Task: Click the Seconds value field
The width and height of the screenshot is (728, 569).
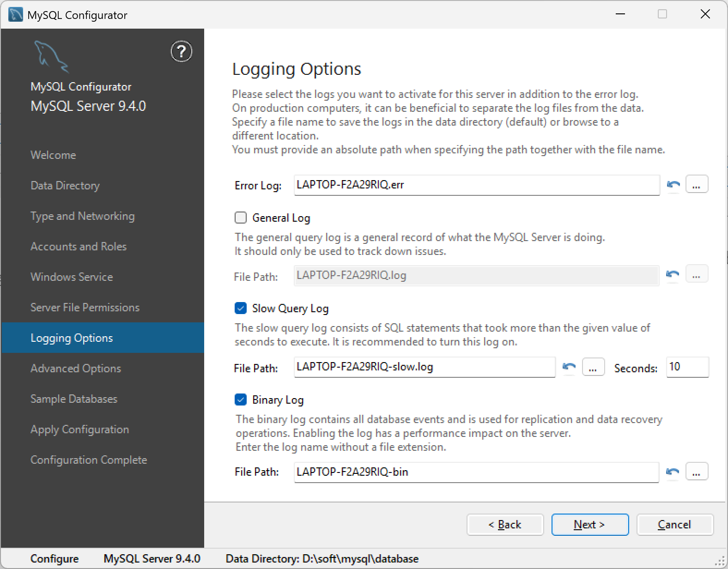Action: pyautogui.click(x=687, y=367)
